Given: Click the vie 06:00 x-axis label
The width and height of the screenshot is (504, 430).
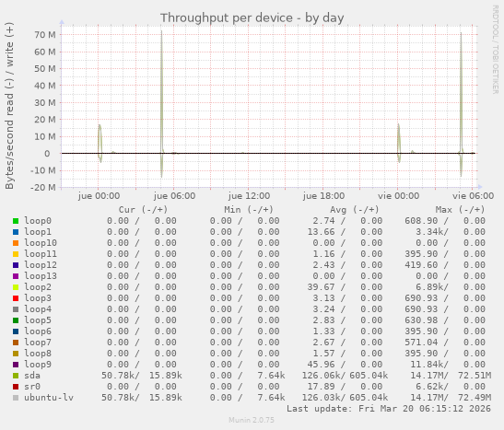Looking at the screenshot, I should pos(474,196).
